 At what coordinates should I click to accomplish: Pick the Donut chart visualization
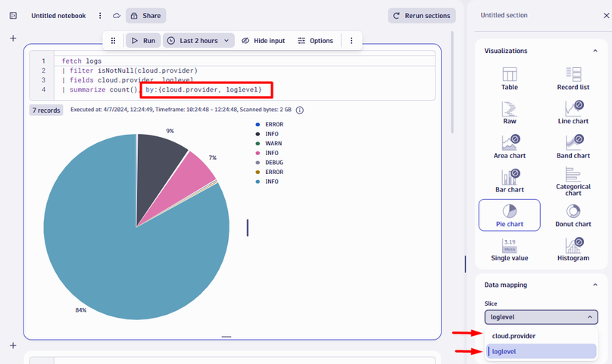point(573,215)
